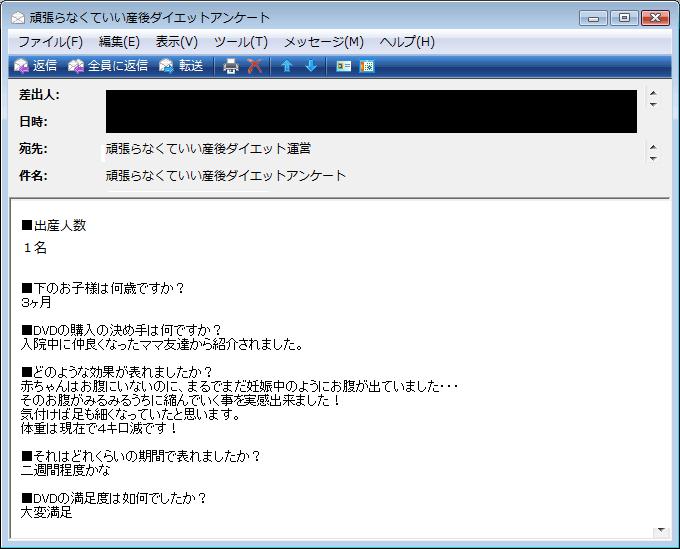Click line 気付けば足も細くなっていたと思います。
Viewport: 680px width, 549px height.
pyautogui.click(x=131, y=414)
